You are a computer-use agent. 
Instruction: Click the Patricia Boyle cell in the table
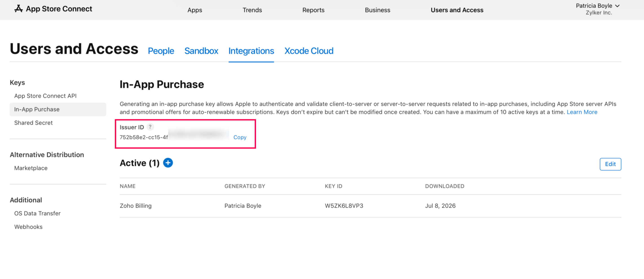point(243,206)
